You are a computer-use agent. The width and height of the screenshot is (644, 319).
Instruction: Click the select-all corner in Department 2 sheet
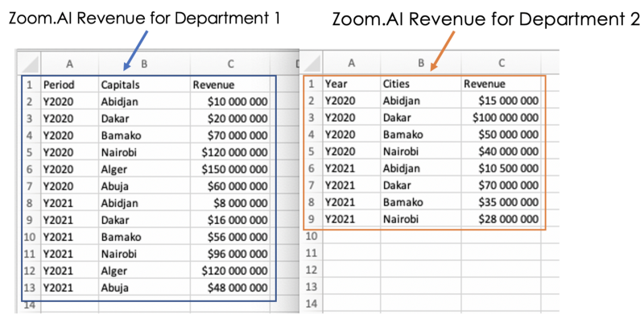pyautogui.click(x=312, y=63)
